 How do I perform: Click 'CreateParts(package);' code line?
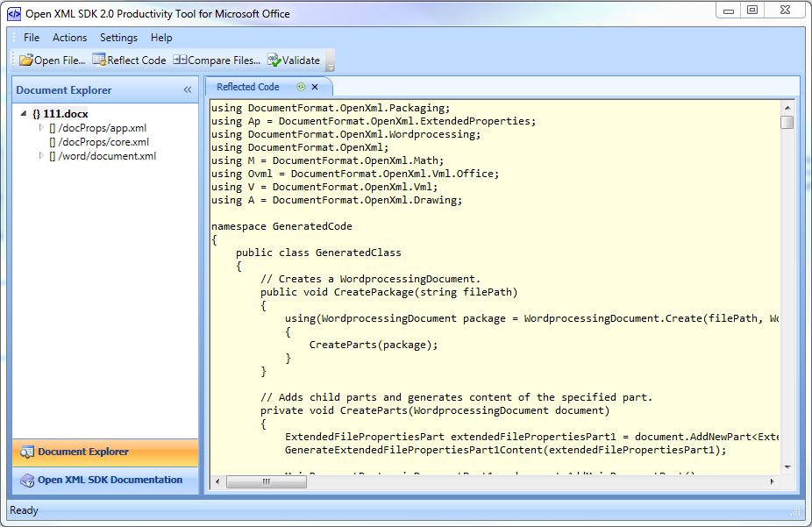tap(374, 345)
